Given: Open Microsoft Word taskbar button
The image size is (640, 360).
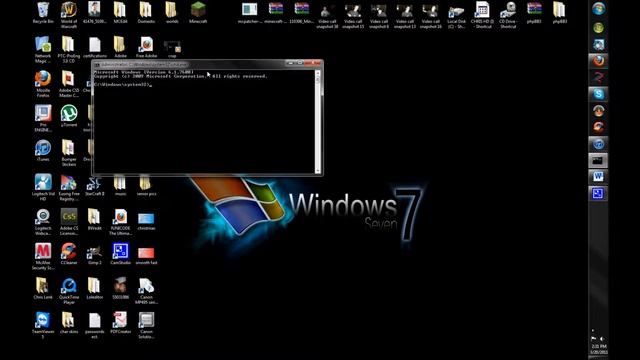Looking at the screenshot, I should point(598,177).
